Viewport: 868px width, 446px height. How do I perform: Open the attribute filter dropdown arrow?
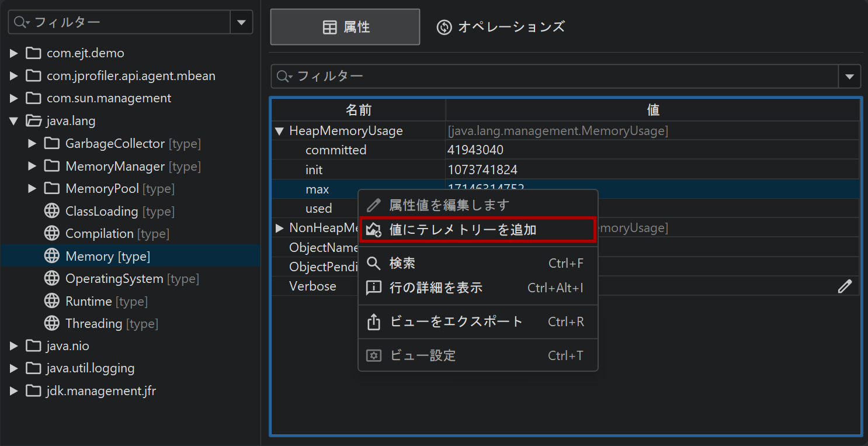[x=849, y=77]
